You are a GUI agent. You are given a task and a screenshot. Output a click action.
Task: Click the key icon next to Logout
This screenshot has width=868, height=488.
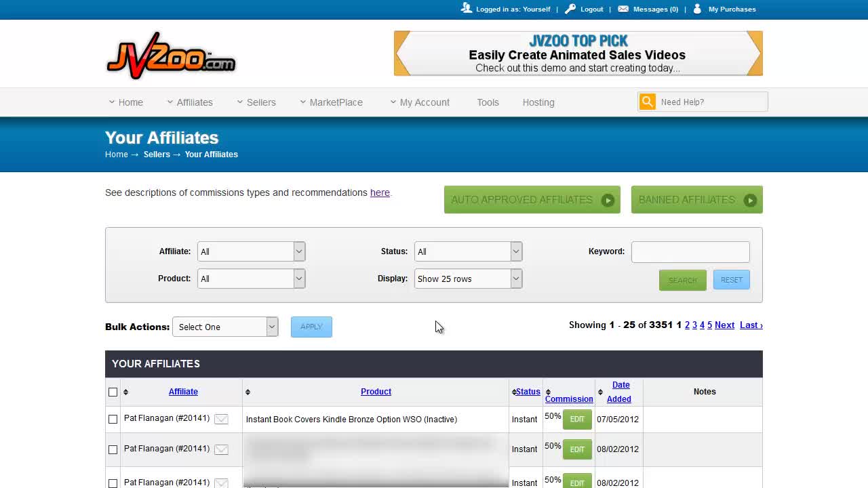tap(570, 9)
